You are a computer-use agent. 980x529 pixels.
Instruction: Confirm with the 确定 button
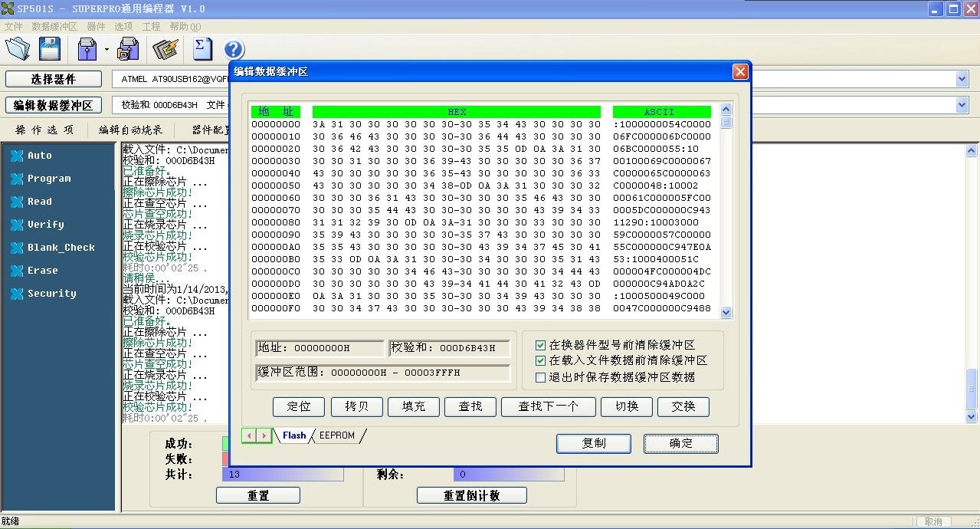pos(680,443)
